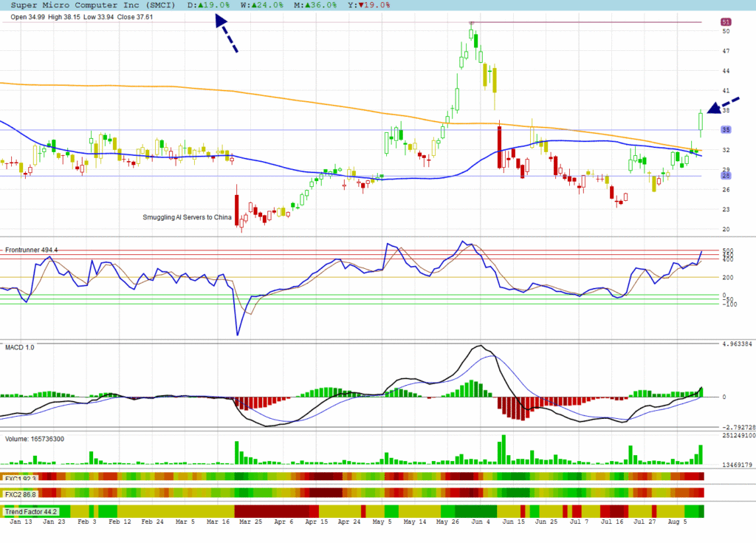Click the Jul 27 date label
Viewport: 756px width, 543px height.
(x=644, y=522)
